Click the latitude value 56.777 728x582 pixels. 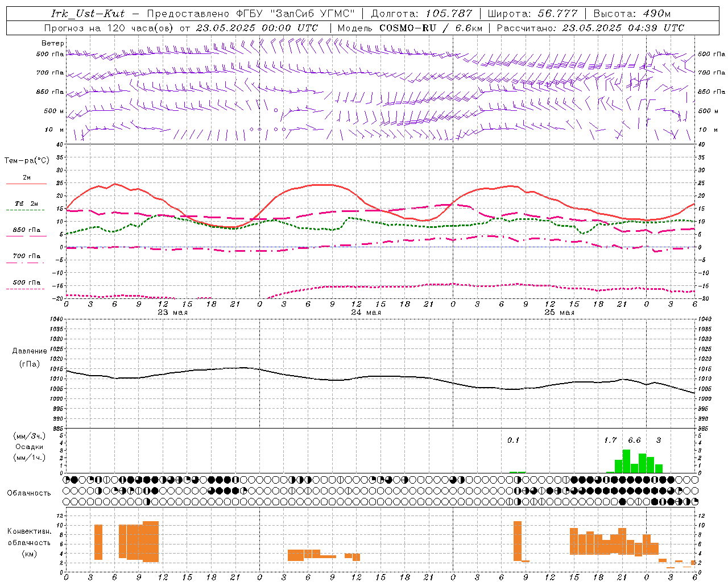click(x=557, y=14)
